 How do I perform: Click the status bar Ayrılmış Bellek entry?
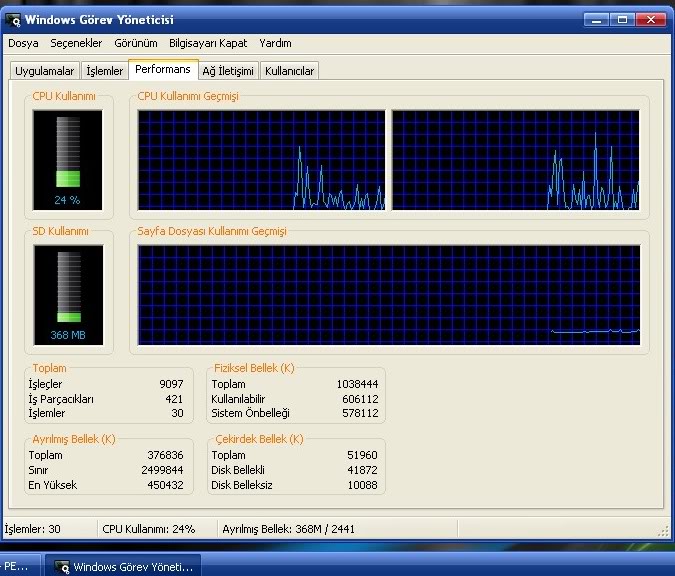pyautogui.click(x=288, y=529)
